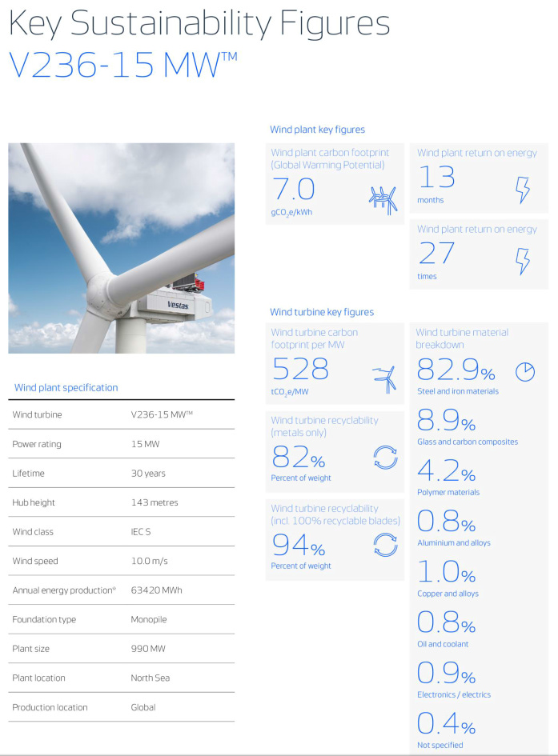This screenshot has width=558, height=756.
Task: Click the 'Annual energy production' row label
Action: 64,590
